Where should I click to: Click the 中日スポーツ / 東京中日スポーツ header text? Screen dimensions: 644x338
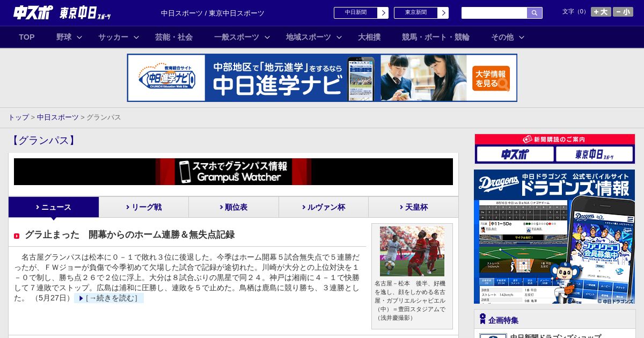213,13
